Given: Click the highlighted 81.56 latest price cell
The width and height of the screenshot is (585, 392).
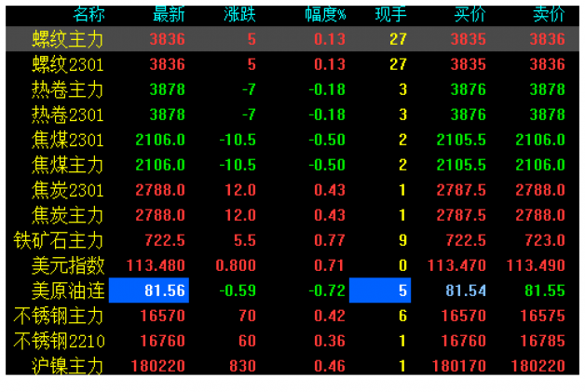Looking at the screenshot, I should (x=149, y=291).
